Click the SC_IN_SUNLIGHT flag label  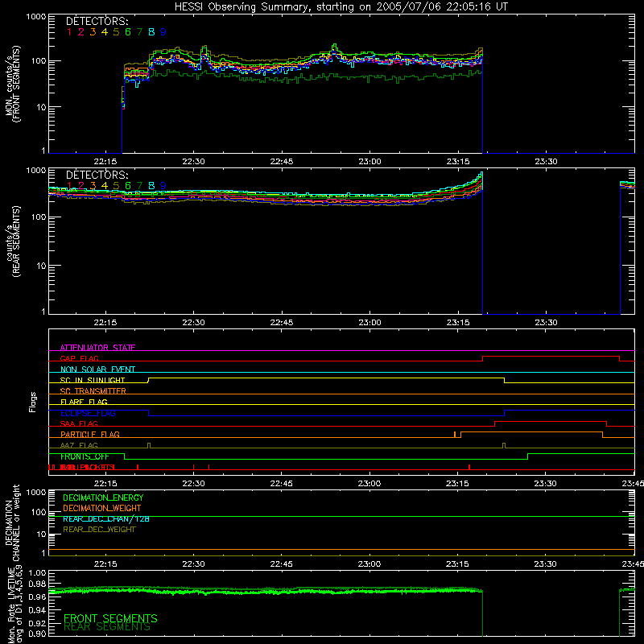click(93, 380)
